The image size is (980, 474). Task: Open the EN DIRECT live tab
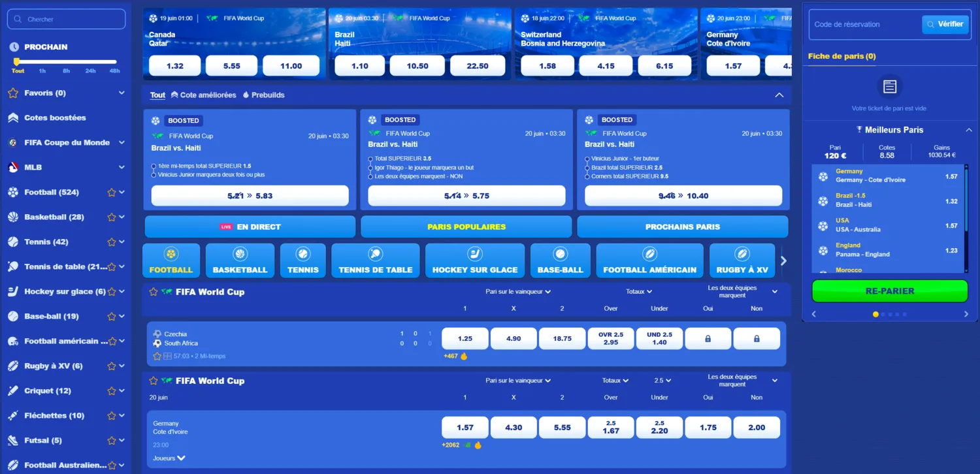tap(250, 227)
